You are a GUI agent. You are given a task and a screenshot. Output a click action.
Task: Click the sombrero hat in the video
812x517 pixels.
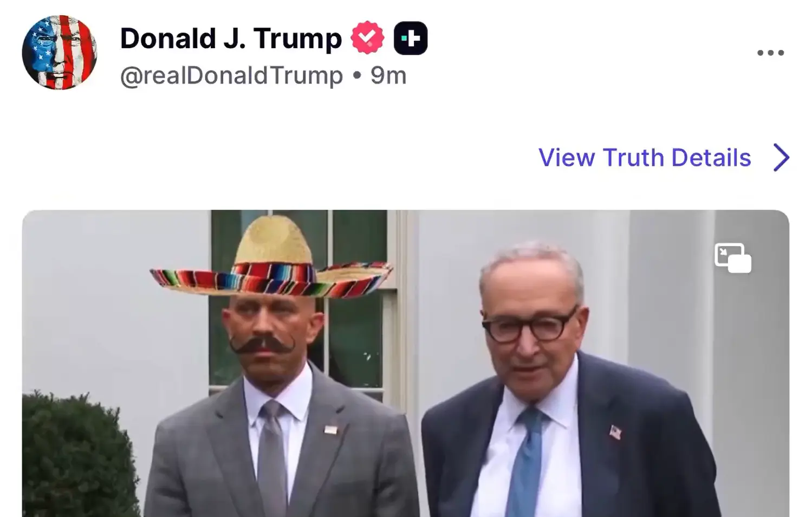coord(271,266)
